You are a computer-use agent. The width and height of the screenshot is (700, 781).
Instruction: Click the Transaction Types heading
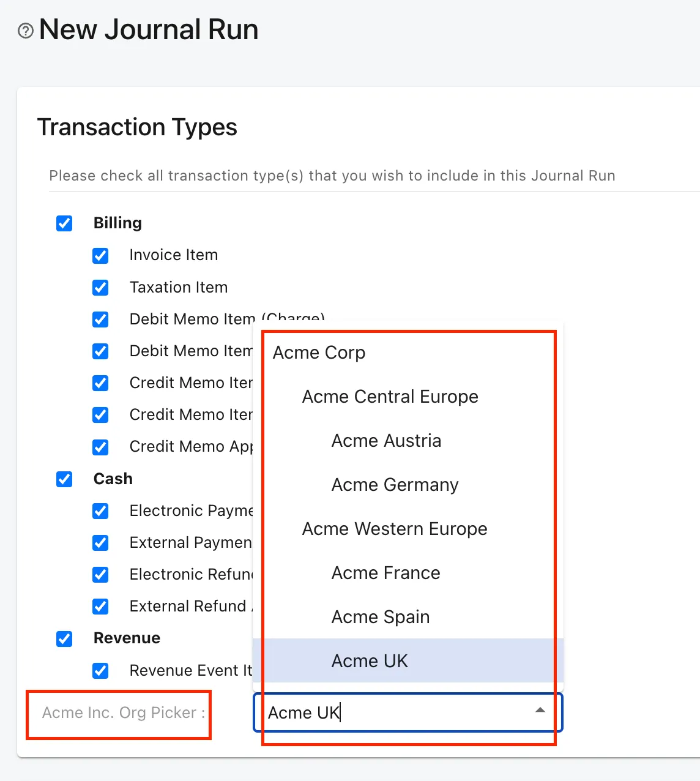[x=137, y=127]
